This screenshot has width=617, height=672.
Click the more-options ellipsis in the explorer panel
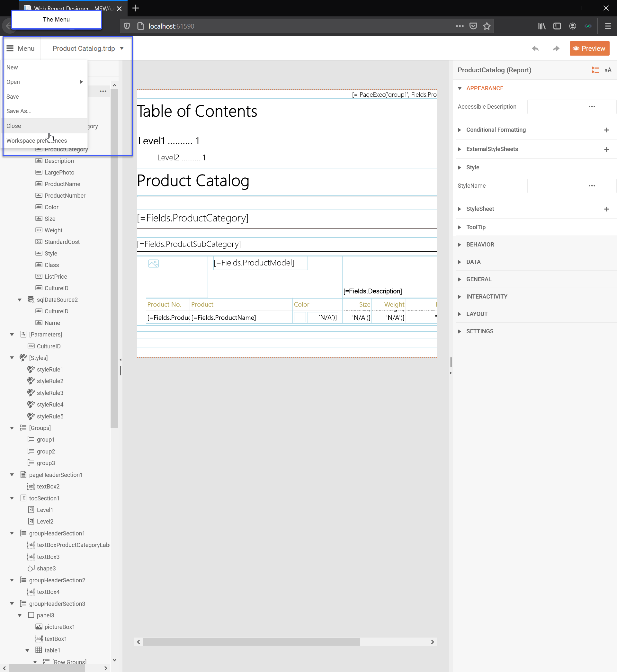[103, 91]
